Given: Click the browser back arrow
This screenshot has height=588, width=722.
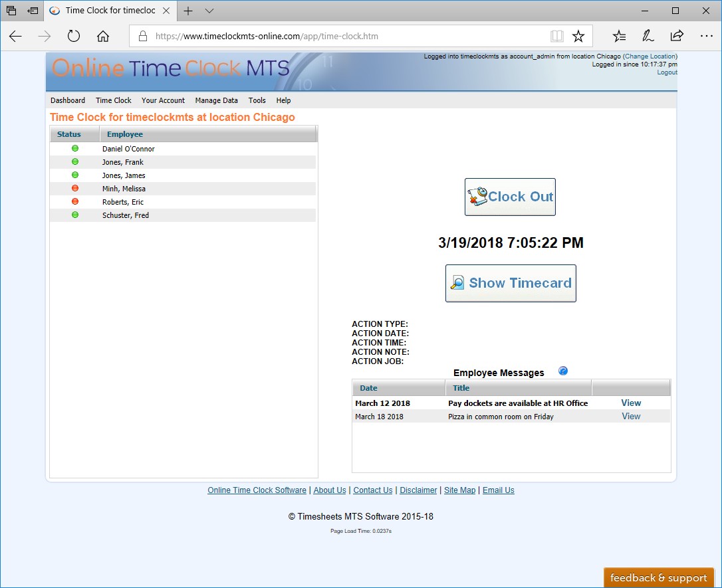Looking at the screenshot, I should 15,37.
